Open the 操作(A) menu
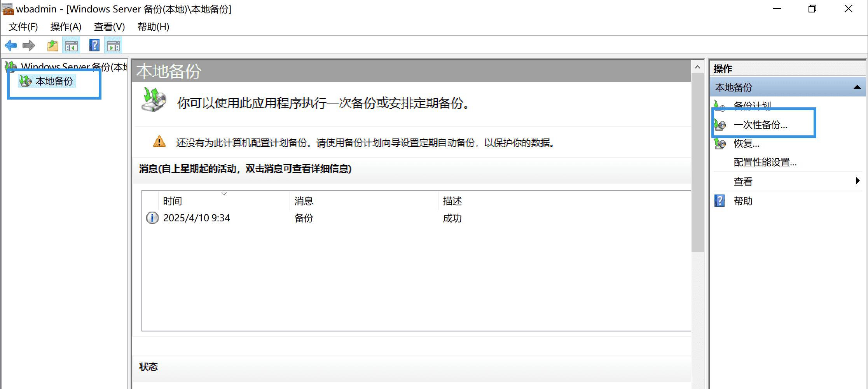 point(66,27)
